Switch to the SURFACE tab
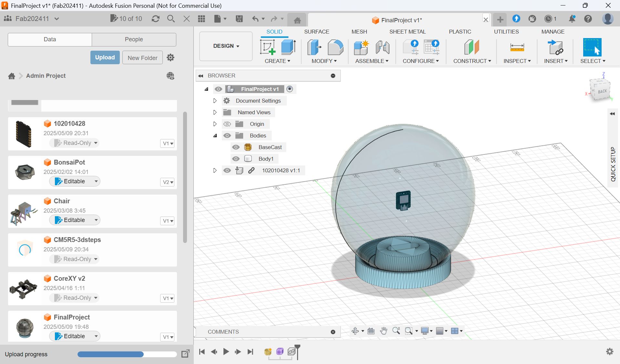 tap(316, 32)
